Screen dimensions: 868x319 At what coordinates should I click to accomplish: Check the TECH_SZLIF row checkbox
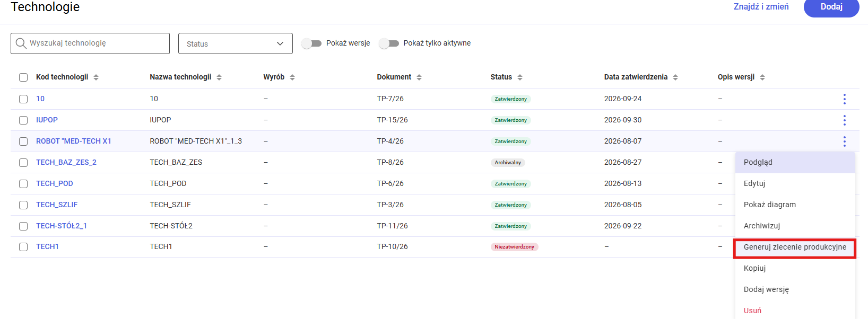[23, 205]
